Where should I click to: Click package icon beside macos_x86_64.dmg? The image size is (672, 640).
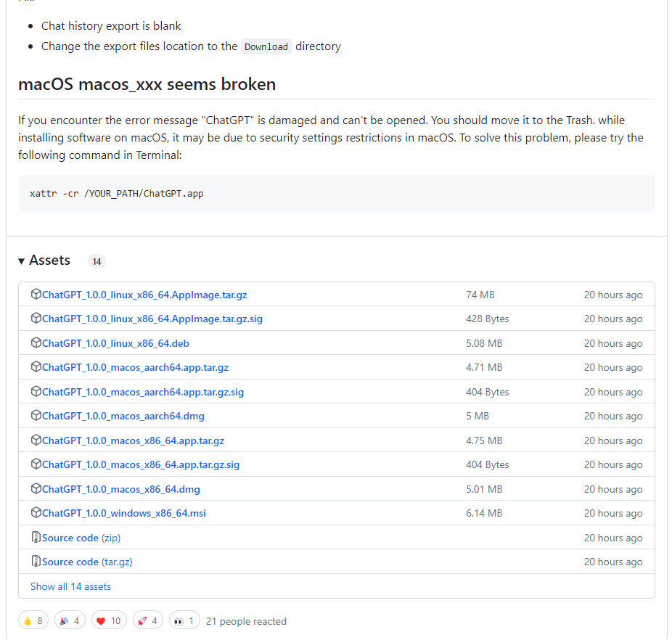click(x=36, y=488)
